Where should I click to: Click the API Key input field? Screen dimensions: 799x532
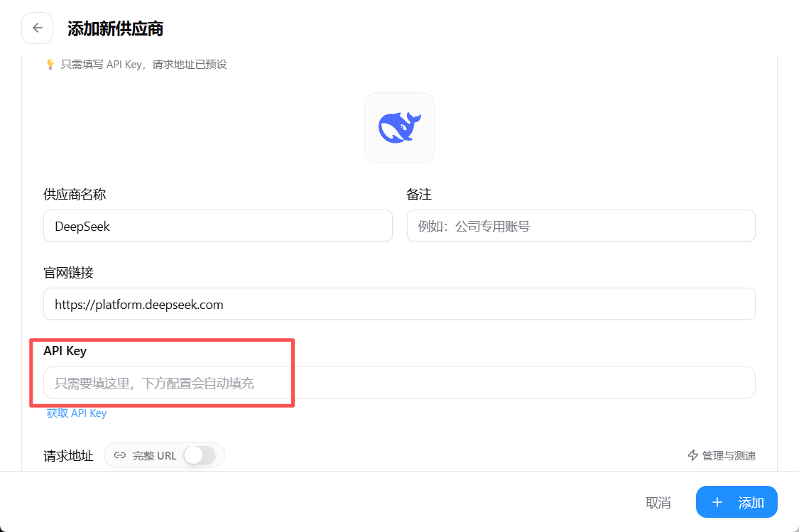coord(399,383)
